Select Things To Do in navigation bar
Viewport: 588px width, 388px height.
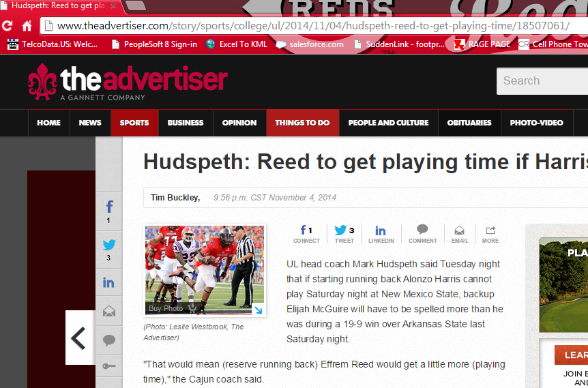click(302, 123)
